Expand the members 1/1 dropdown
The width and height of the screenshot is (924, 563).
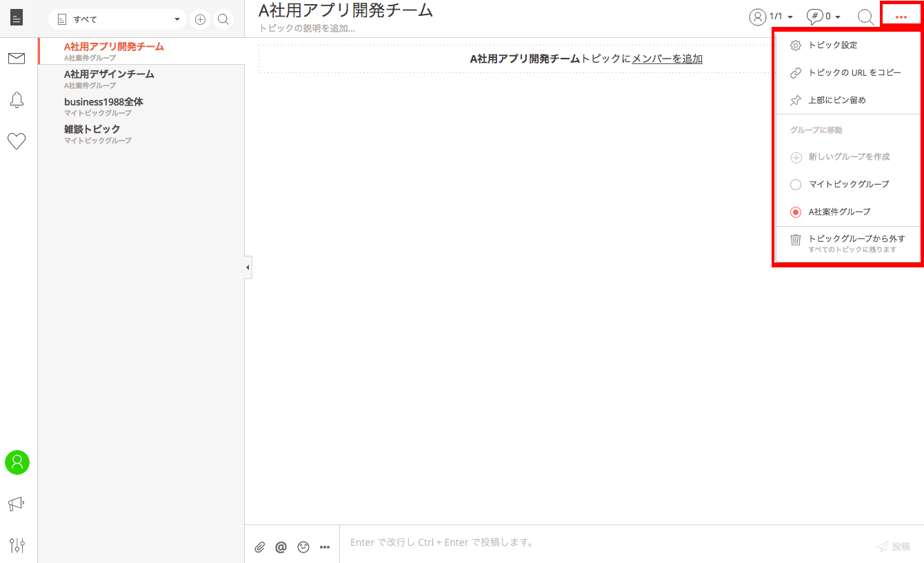pos(771,17)
